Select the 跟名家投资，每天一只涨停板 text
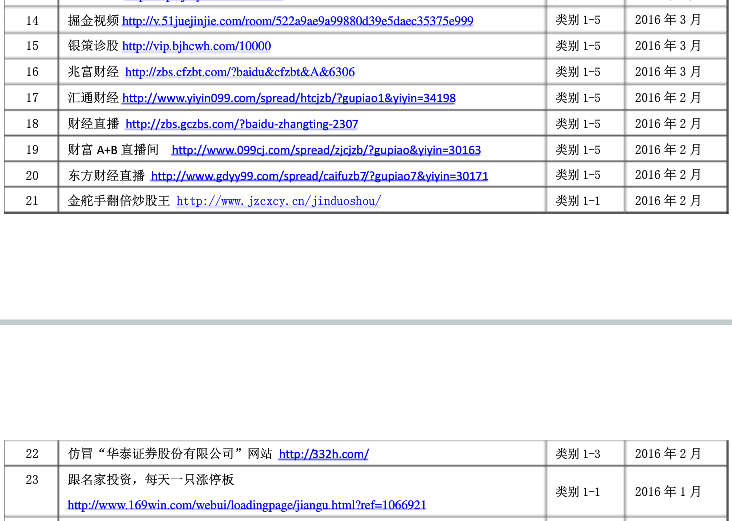 151,480
